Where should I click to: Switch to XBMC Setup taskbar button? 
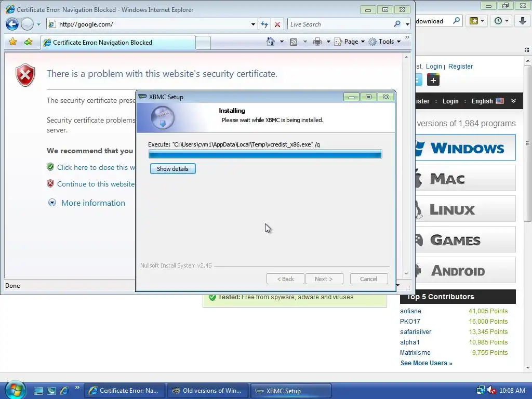point(291,391)
